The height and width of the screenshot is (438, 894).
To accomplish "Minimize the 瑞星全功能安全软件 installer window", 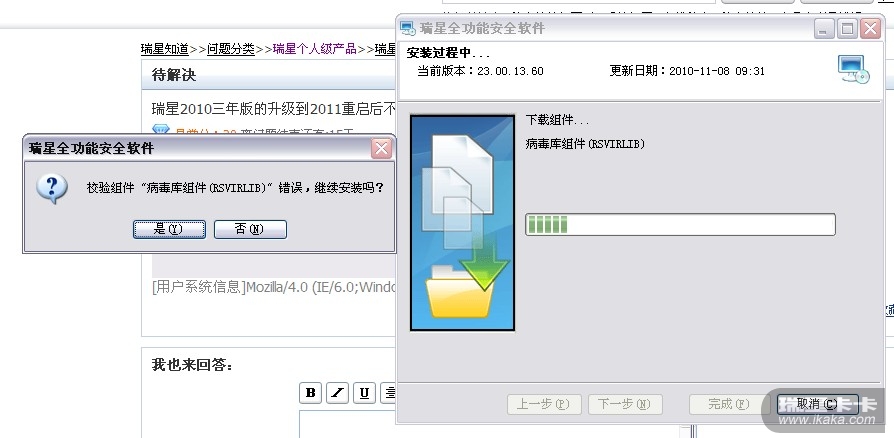I will [823, 29].
